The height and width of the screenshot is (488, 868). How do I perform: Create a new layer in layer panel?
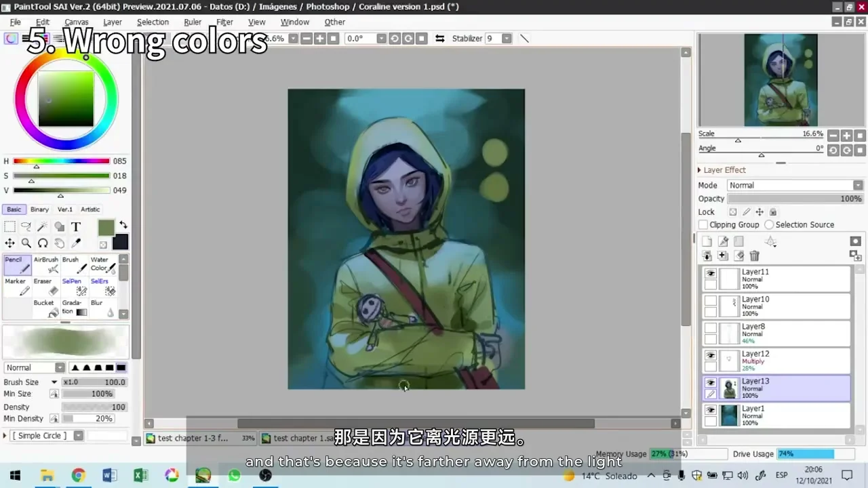(707, 241)
